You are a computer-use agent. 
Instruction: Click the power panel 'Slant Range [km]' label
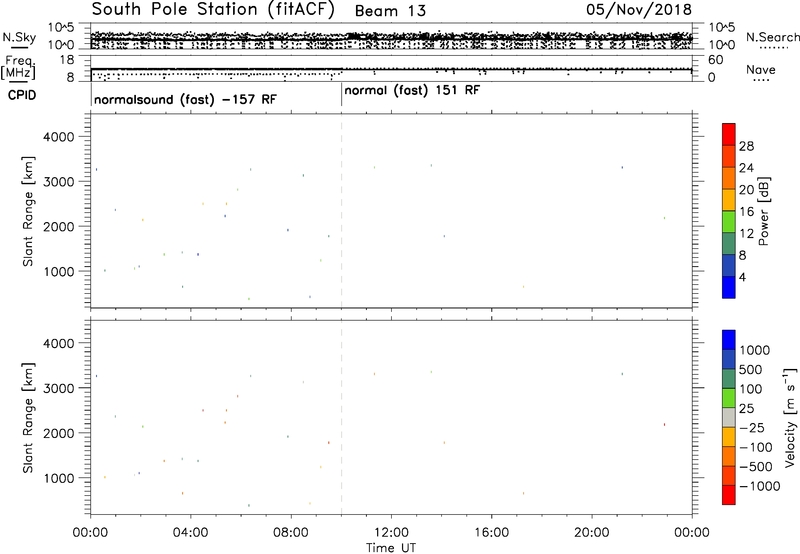click(28, 211)
